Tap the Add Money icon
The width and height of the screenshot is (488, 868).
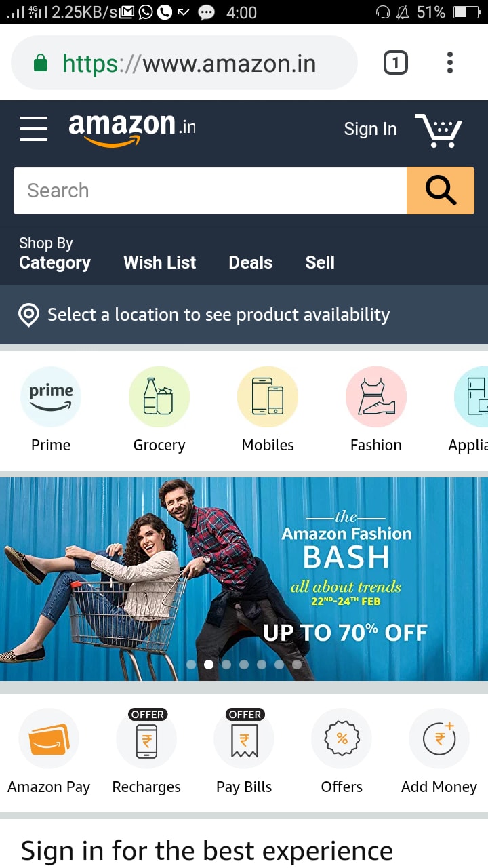coord(439,738)
